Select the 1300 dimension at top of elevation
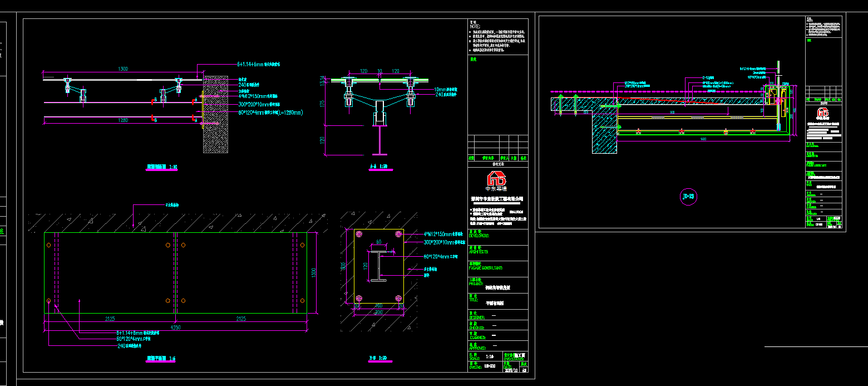The height and width of the screenshot is (386, 868). 122,69
